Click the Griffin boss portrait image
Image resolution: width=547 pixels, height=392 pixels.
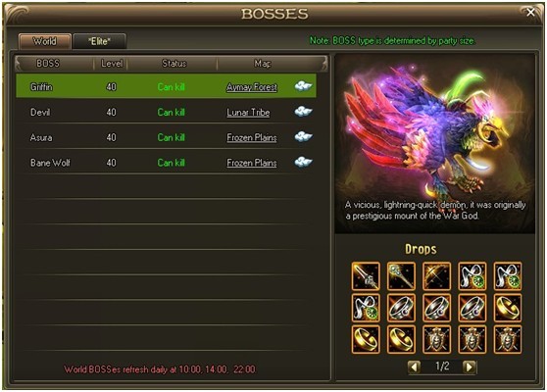click(x=434, y=144)
